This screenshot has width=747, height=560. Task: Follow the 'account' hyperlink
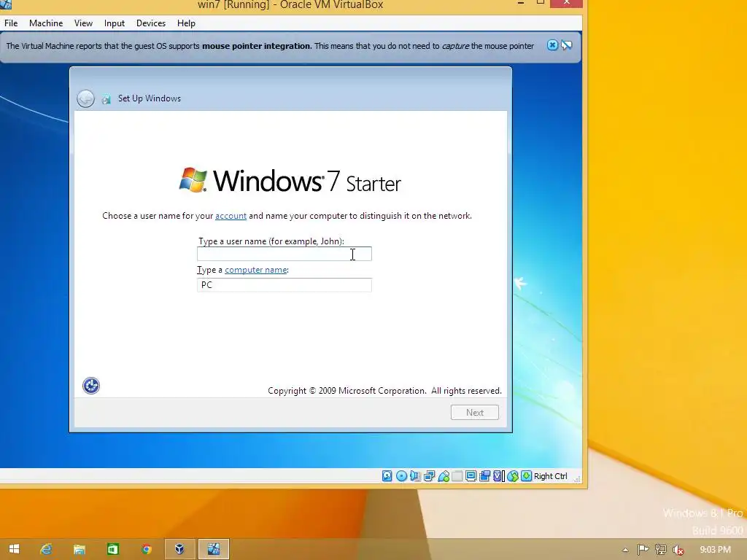(231, 216)
